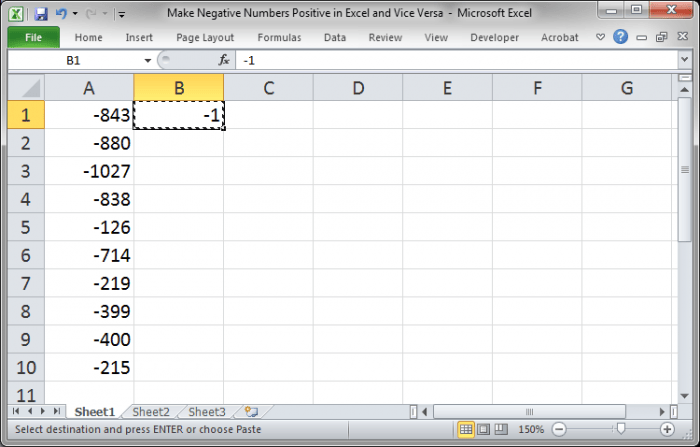Save the workbook with the floppy disk icon
This screenshot has height=447, width=700.
click(x=41, y=14)
